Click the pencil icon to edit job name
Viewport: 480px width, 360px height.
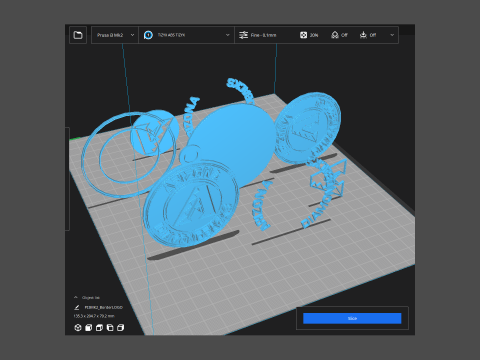(x=77, y=307)
